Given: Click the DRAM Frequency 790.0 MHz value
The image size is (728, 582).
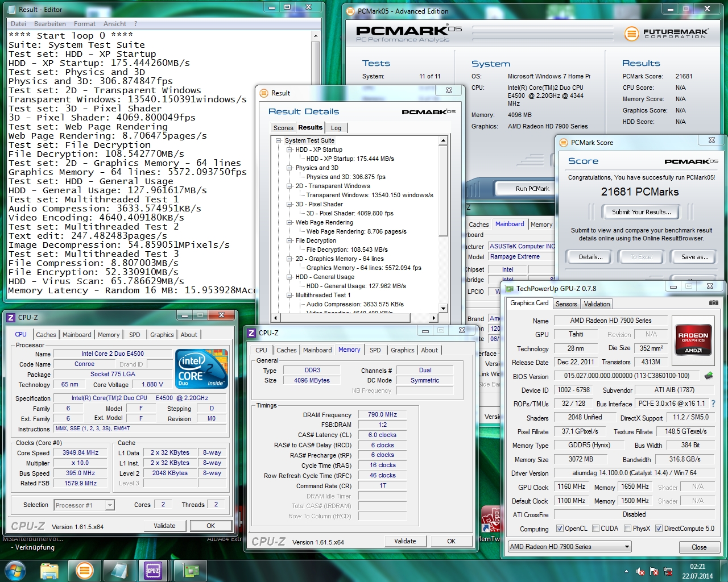Looking at the screenshot, I should tap(382, 414).
